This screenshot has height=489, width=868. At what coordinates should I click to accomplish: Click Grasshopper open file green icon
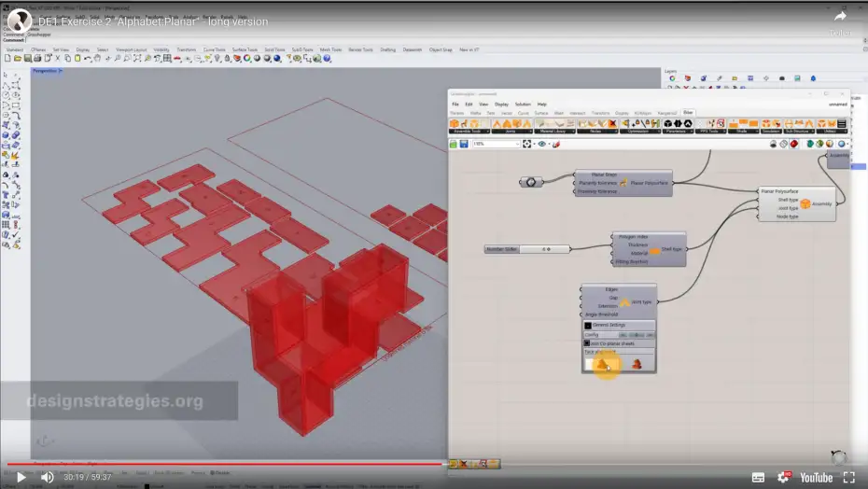[453, 144]
